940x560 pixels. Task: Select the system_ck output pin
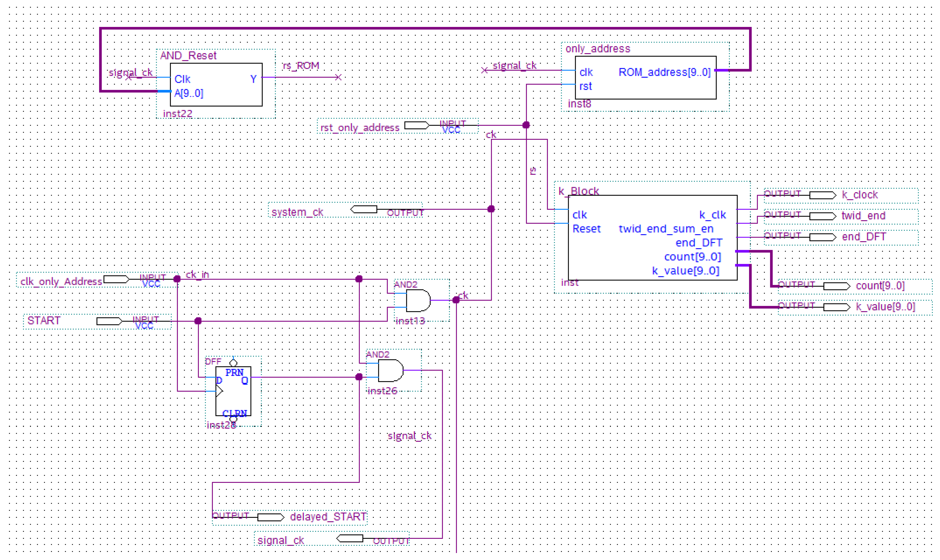coord(364,209)
